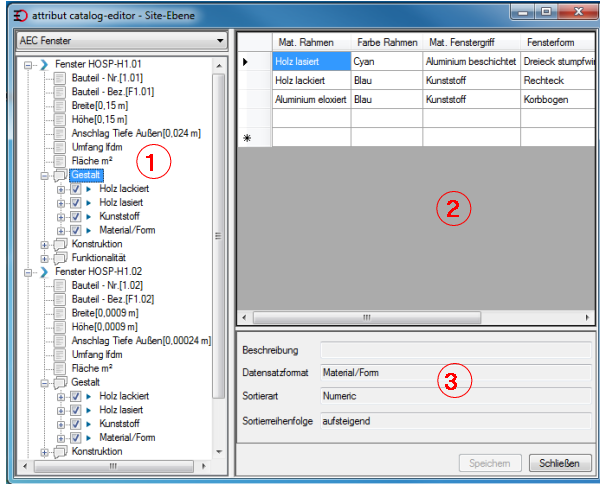
Task: Select the Aluminium beschichtet cell
Action: [471, 61]
